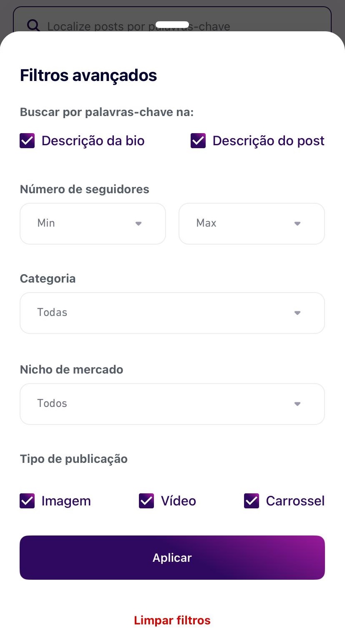Click the search magnifier icon
Viewport: 345px width, 644px height.
tap(33, 26)
